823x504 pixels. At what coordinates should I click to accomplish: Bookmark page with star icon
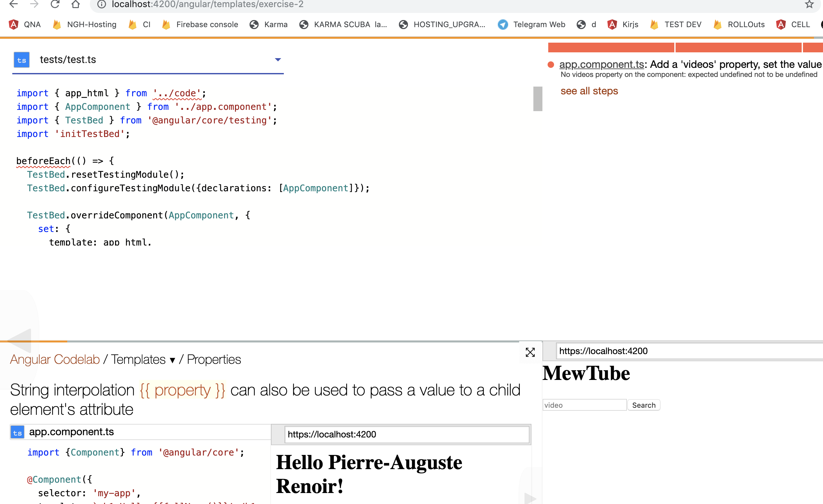(809, 4)
